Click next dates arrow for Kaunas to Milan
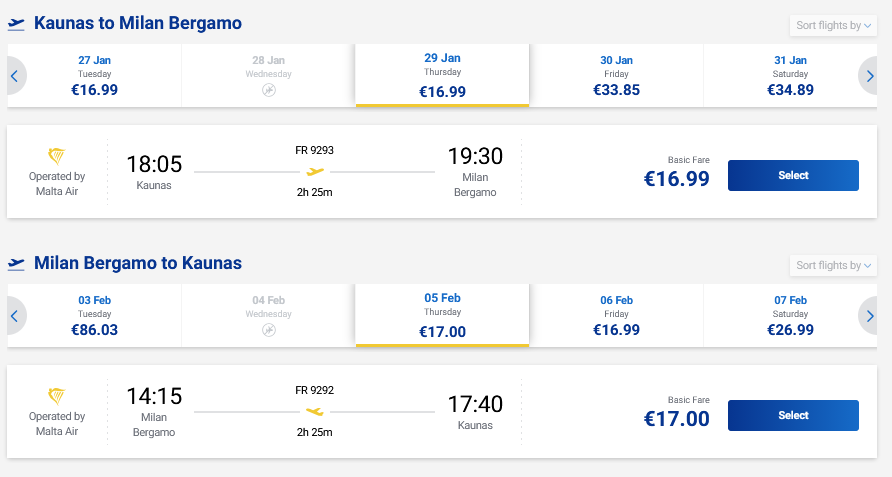Viewport: 892px width, 477px height. pos(868,75)
